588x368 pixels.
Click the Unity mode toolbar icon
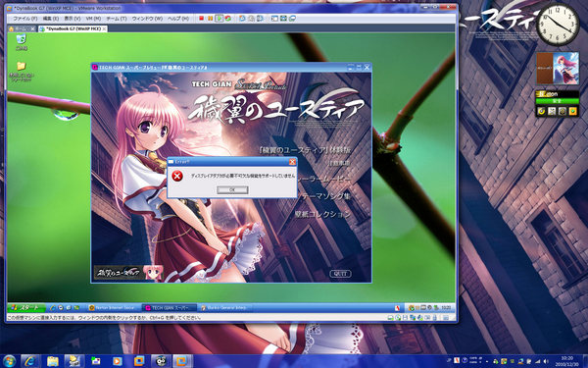coord(292,19)
